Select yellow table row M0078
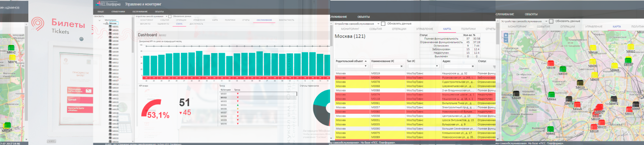This screenshot has width=644, height=145. pos(415,82)
